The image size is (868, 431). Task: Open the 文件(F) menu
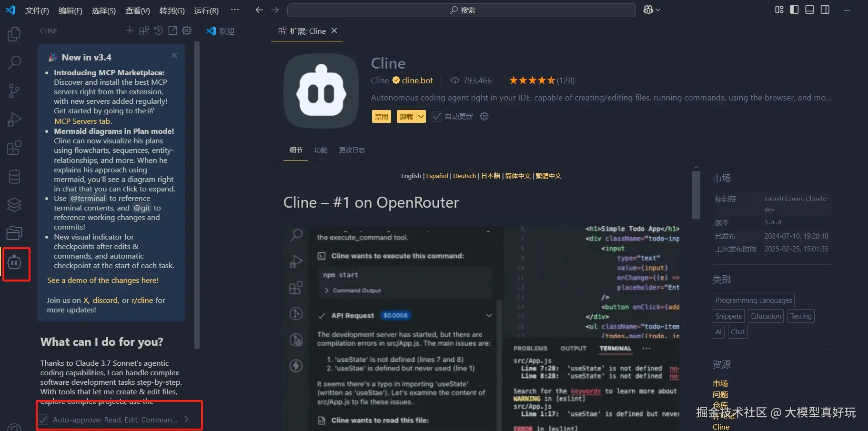point(37,10)
